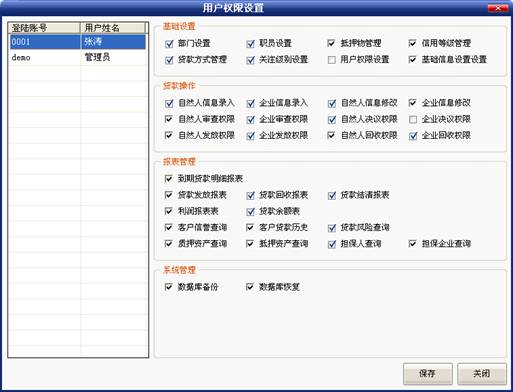Screen dimensions: 513x392
Task: Toggle the 数据库恢复 checkbox
Action: tap(250, 287)
